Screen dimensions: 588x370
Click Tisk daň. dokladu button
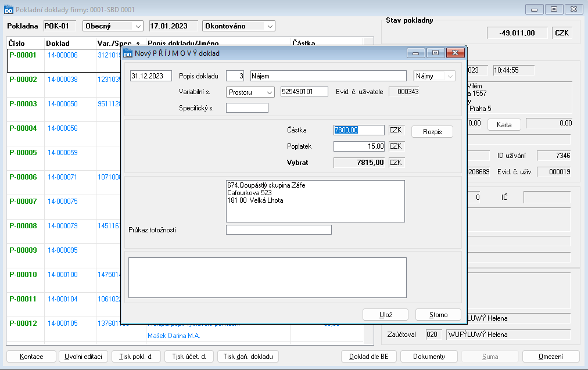point(248,357)
